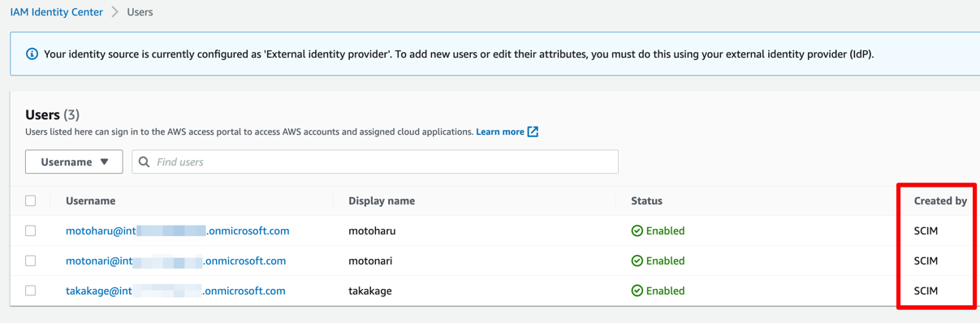Click the display name cell 'motonari'
The image size is (980, 323).
tap(371, 261)
